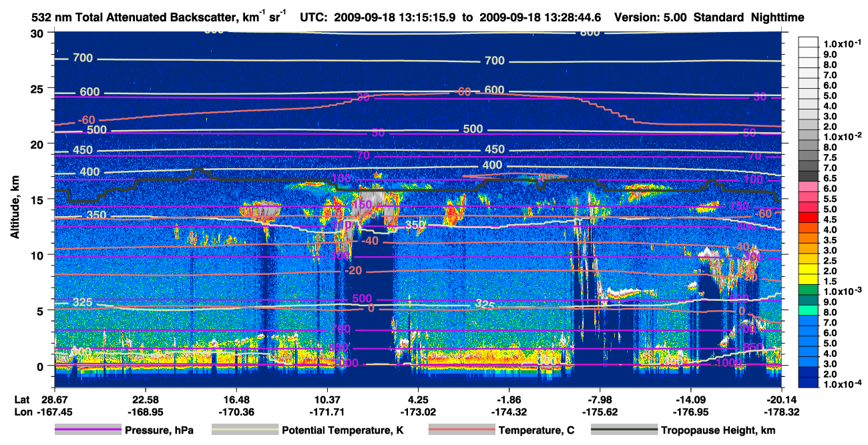Click latitude value -7.98
Screen dimensions: 868x445
click(600, 399)
